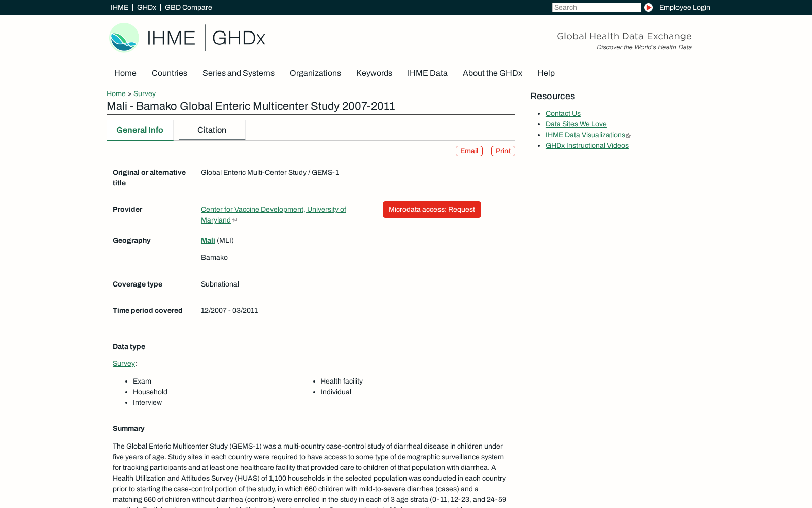This screenshot has width=812, height=508.
Task: Click the external-link icon after IHME Data Visualizations
Action: [629, 135]
